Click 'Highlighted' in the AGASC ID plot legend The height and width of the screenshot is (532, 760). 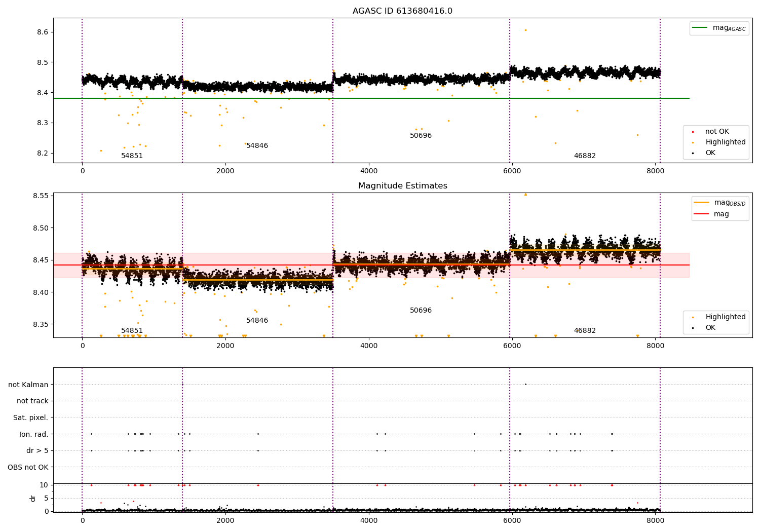pyautogui.click(x=726, y=142)
